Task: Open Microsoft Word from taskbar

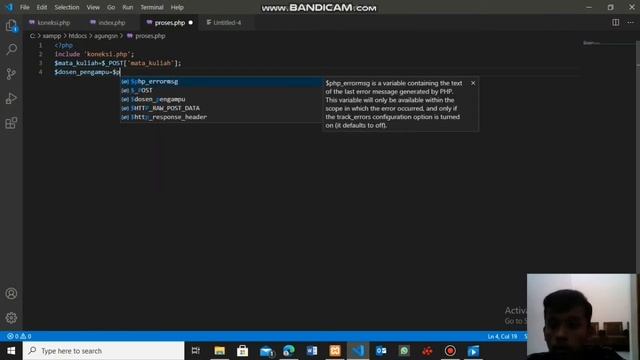Action: click(x=312, y=351)
